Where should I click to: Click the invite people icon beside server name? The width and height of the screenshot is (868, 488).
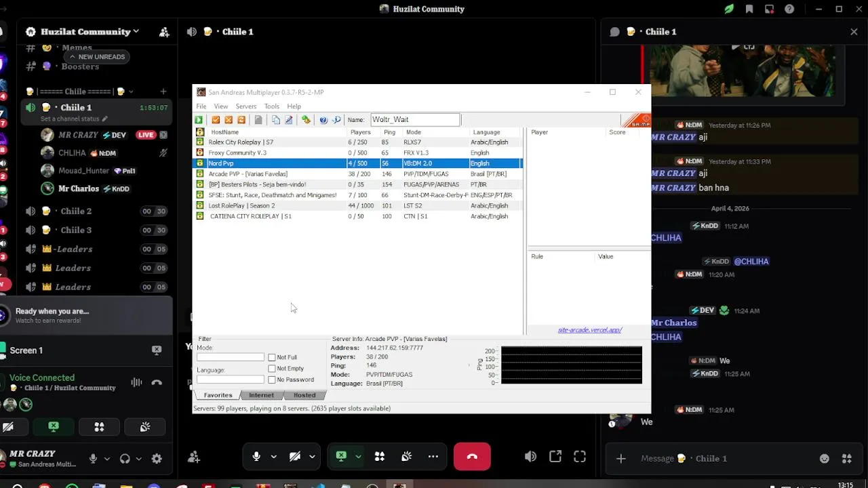[164, 32]
